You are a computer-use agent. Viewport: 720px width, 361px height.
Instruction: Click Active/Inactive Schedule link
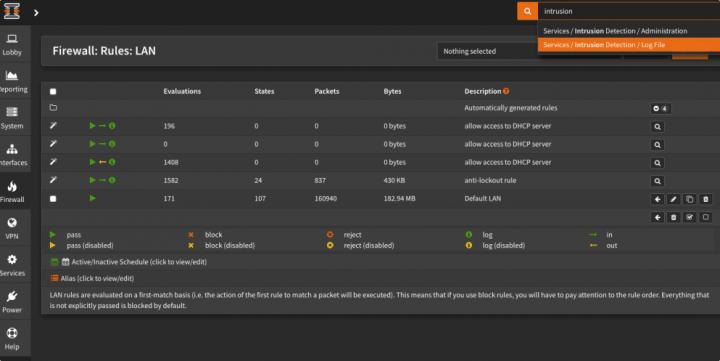(x=139, y=262)
